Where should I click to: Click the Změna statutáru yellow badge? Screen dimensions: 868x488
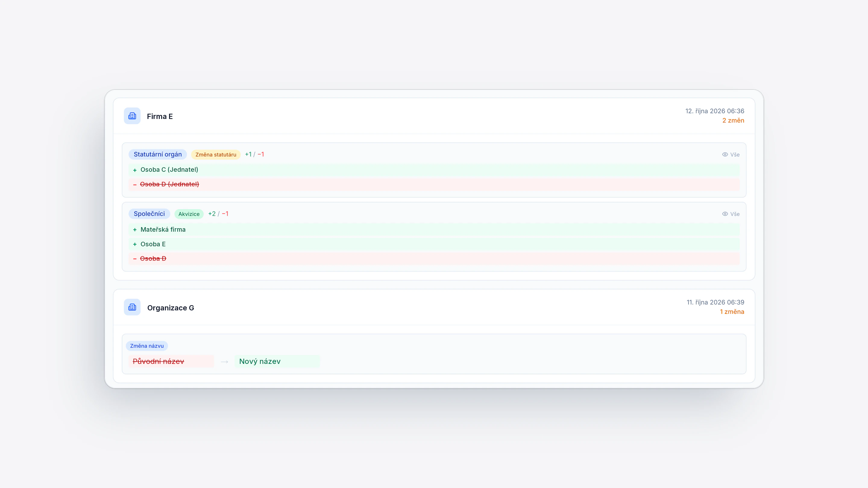pyautogui.click(x=216, y=155)
